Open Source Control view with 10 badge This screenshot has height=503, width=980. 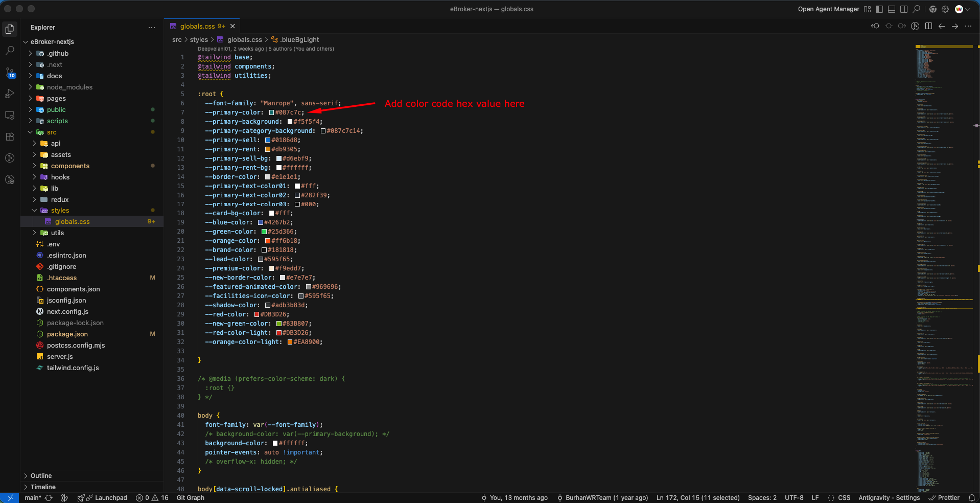(x=10, y=73)
